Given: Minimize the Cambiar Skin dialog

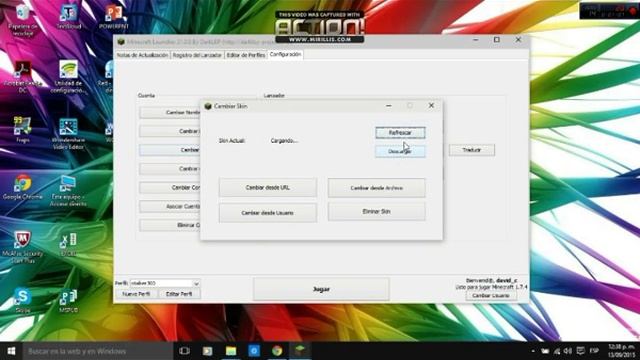Looking at the screenshot, I should (x=389, y=105).
